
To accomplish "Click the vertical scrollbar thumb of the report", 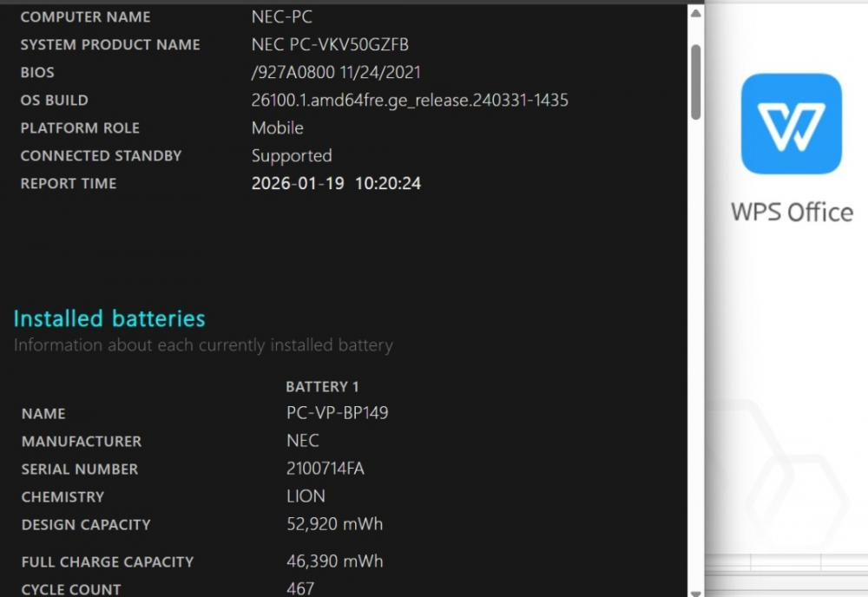I will pos(696,82).
